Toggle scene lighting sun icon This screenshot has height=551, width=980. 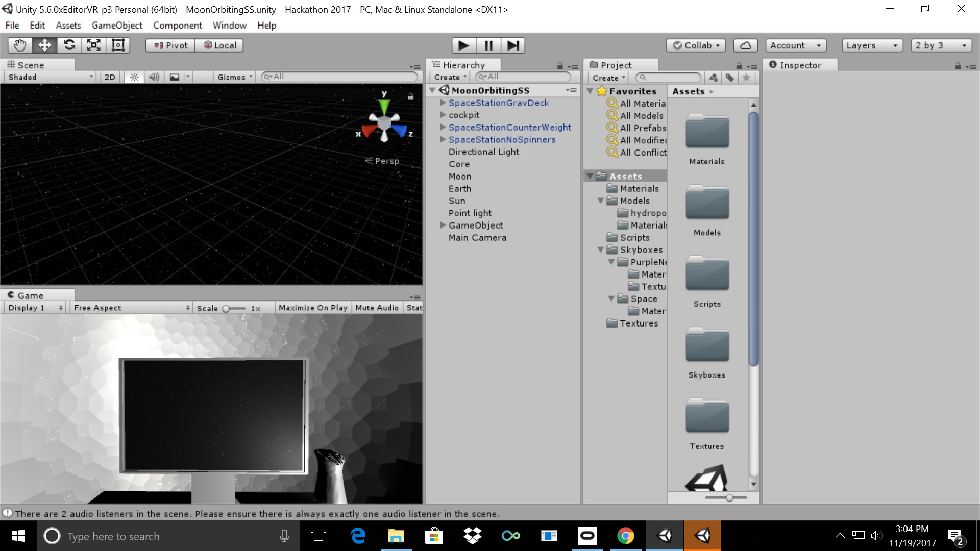pos(134,77)
